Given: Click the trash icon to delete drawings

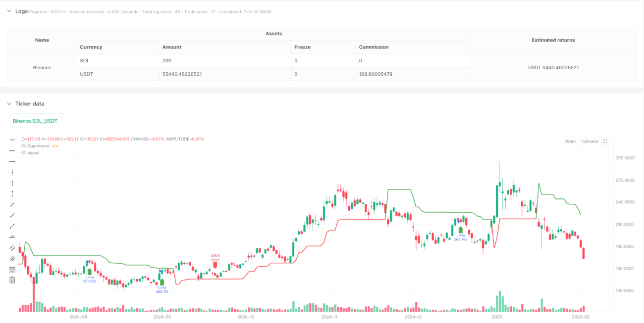Looking at the screenshot, I should coord(12,280).
